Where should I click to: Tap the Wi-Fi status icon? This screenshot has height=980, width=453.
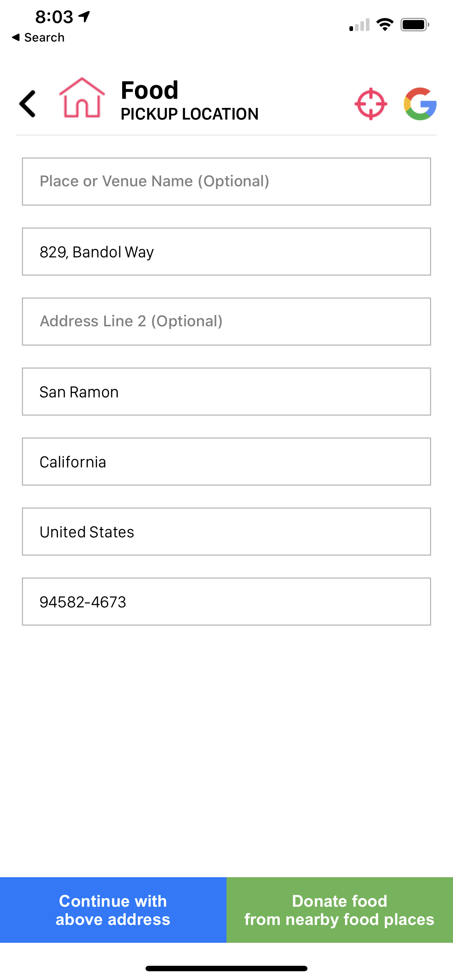385,25
